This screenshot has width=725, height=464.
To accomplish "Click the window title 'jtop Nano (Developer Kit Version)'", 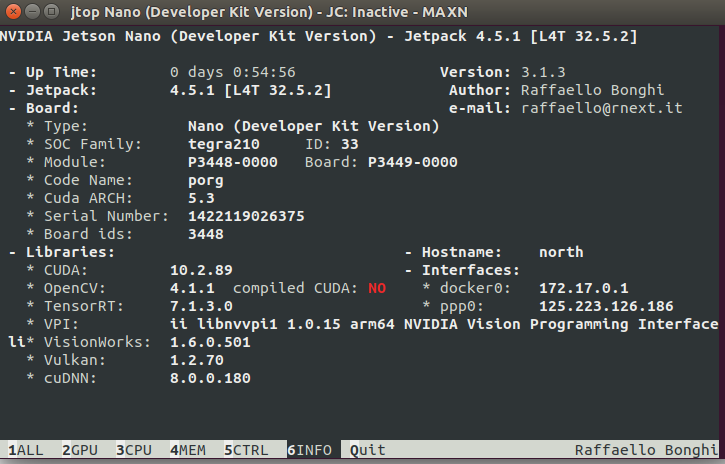I will pos(192,12).
